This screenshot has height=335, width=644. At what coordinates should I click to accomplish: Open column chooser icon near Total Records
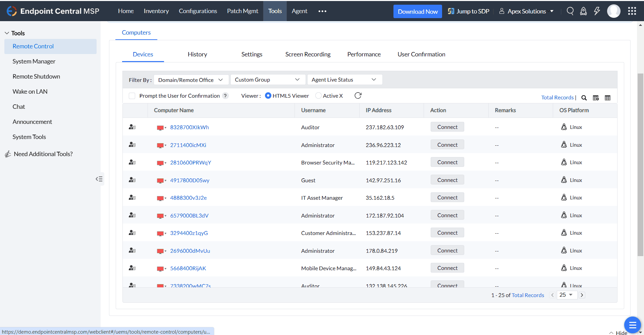[596, 98]
